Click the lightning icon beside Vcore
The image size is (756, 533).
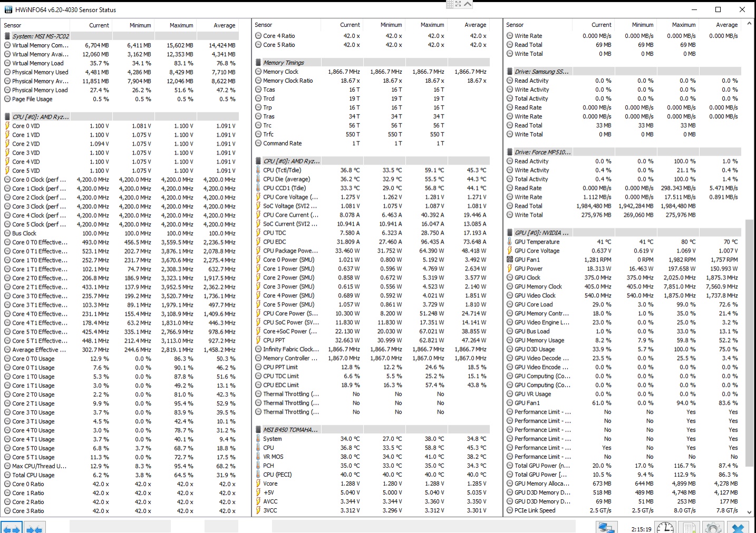(x=258, y=483)
